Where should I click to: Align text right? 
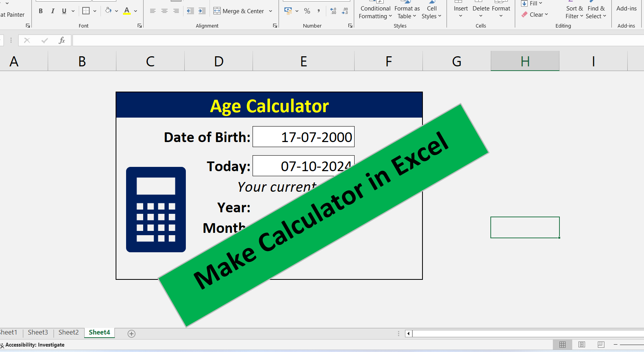[176, 11]
